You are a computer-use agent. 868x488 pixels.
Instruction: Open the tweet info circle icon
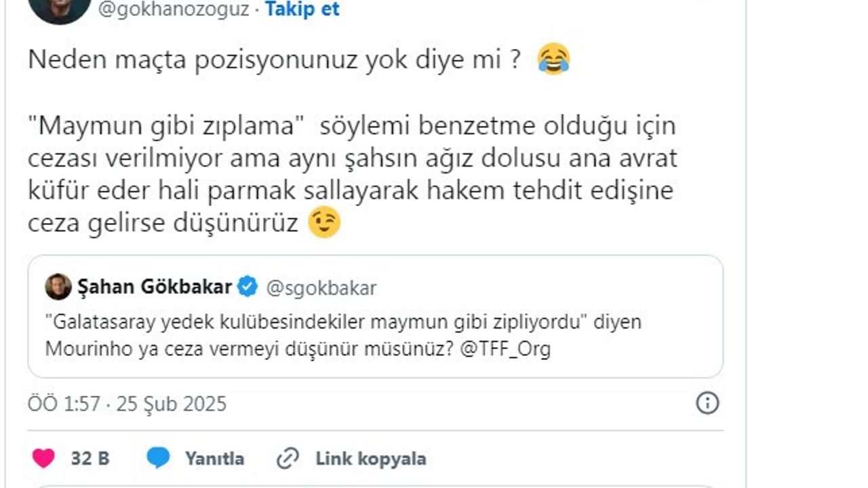point(707,404)
